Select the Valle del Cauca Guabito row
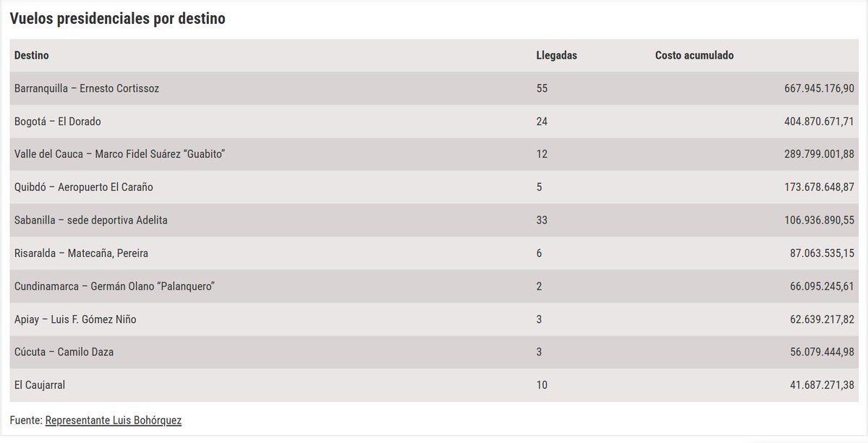Image resolution: width=868 pixels, height=443 pixels. (434, 154)
